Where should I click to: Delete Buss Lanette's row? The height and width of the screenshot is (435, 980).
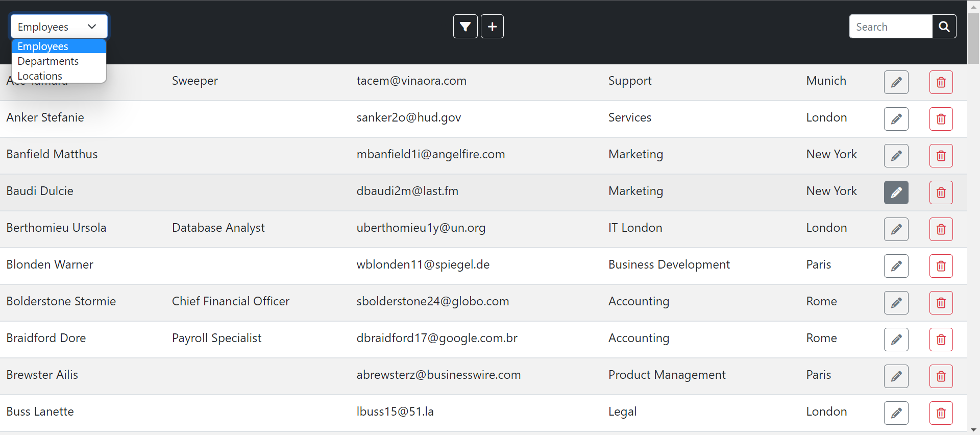point(941,413)
